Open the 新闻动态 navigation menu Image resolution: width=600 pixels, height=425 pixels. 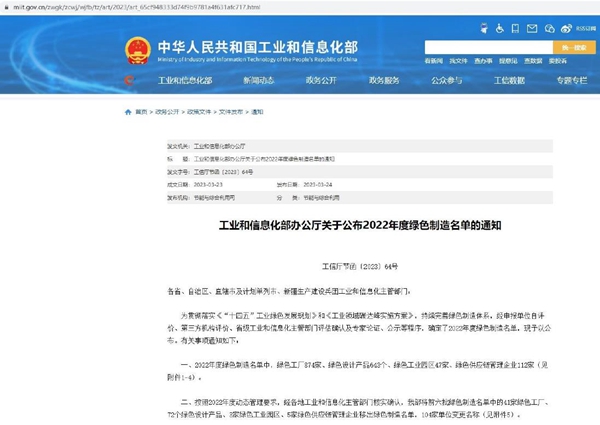[x=259, y=80]
